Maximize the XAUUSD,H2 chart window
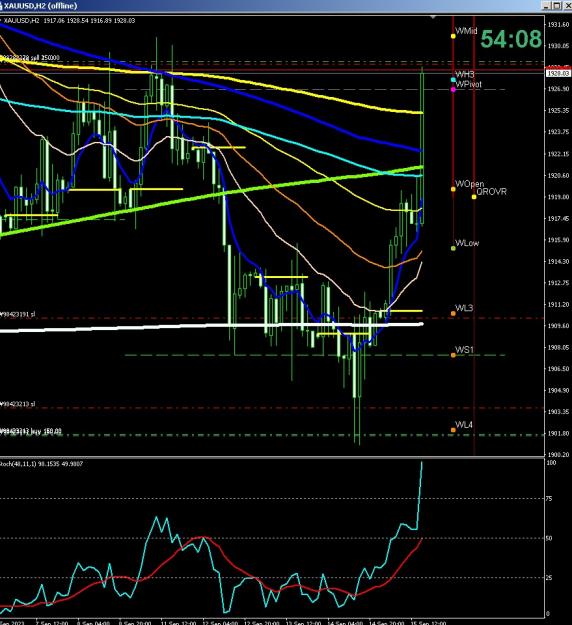This screenshot has height=625, width=572. 557,6
